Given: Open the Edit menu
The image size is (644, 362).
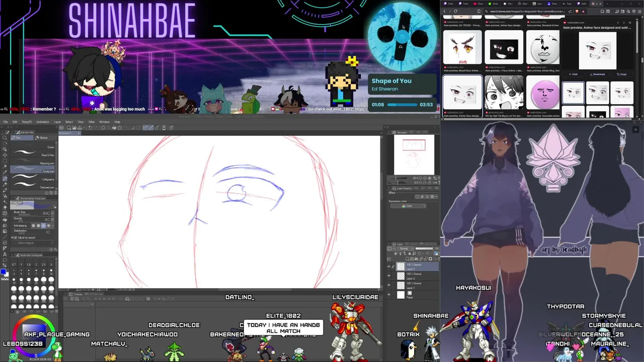Looking at the screenshot, I should pyautogui.click(x=15, y=122).
